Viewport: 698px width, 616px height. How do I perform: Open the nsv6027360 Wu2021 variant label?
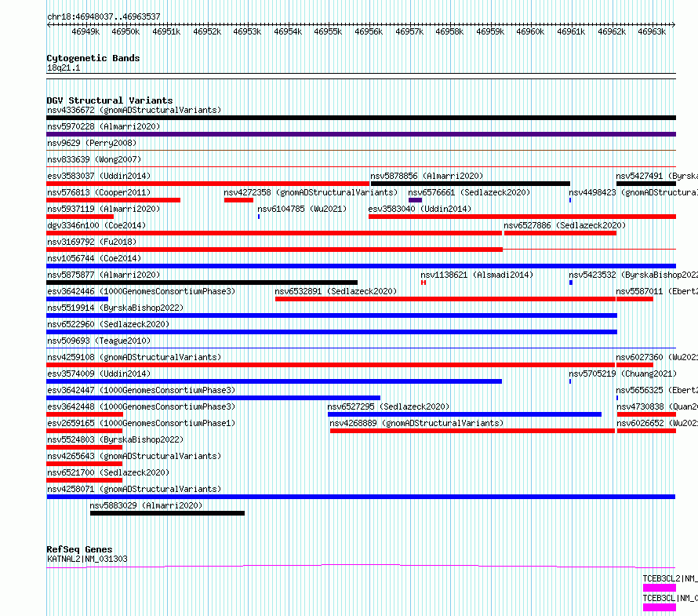pyautogui.click(x=656, y=357)
